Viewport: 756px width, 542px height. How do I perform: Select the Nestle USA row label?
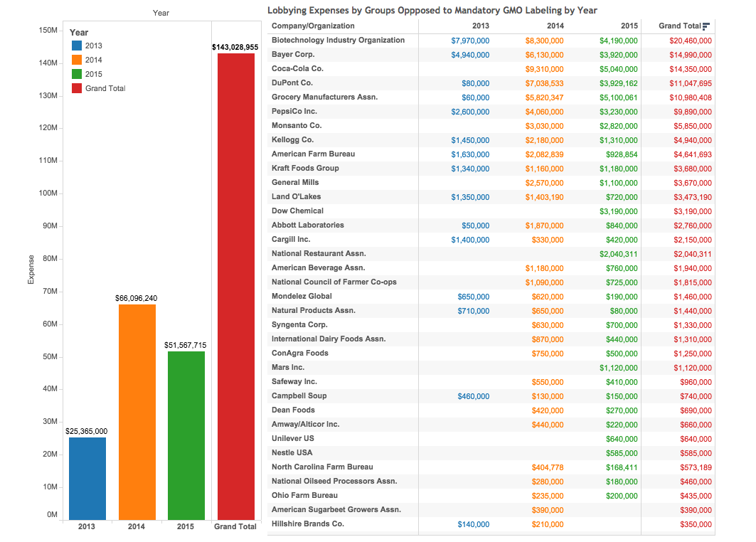click(292, 453)
